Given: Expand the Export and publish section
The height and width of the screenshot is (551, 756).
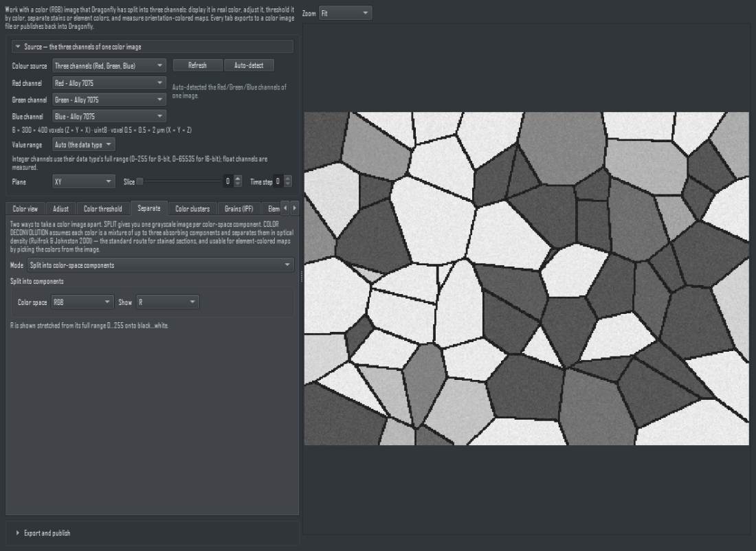Looking at the screenshot, I should coord(153,532).
